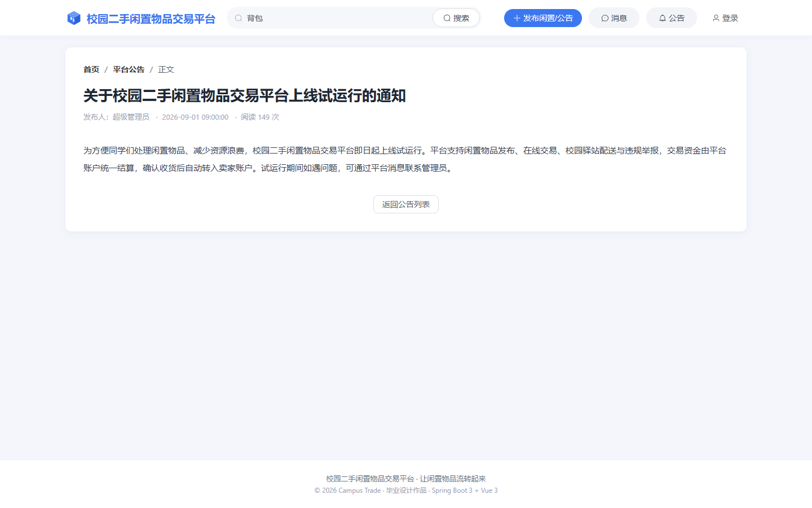Click the chat bubble icon for 消息
The width and height of the screenshot is (812, 508).
tap(605, 18)
